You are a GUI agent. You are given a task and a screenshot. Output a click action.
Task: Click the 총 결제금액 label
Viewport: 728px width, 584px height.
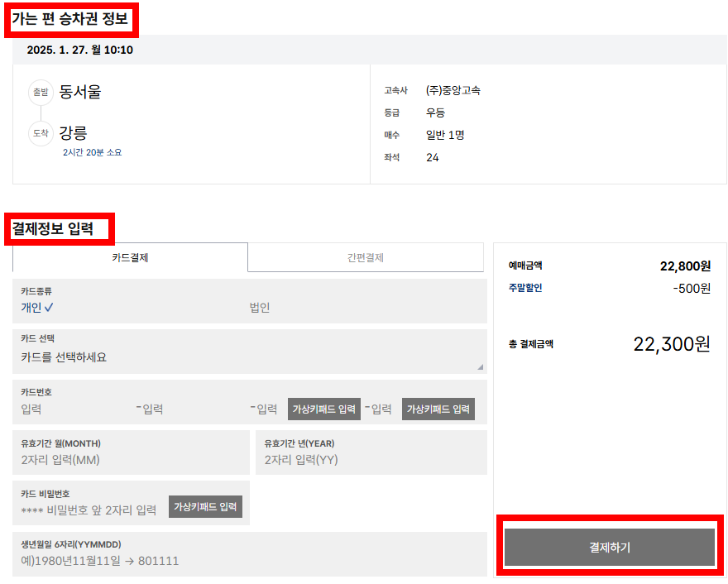pyautogui.click(x=530, y=344)
